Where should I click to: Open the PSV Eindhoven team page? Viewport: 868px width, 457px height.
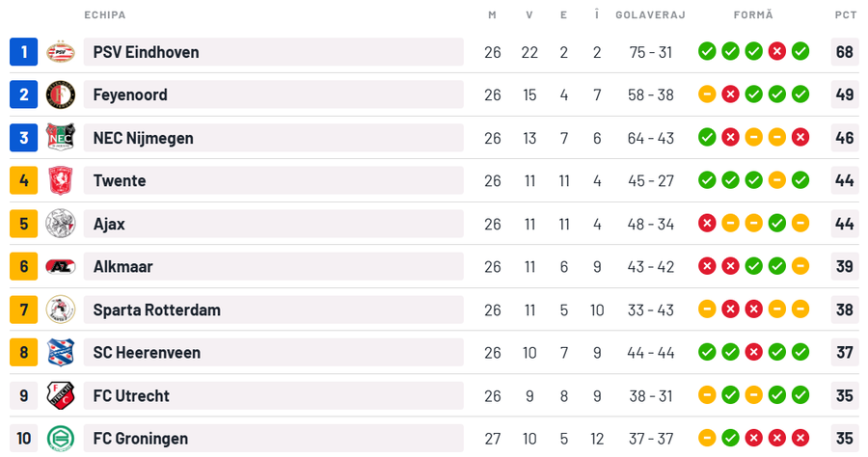(x=146, y=52)
